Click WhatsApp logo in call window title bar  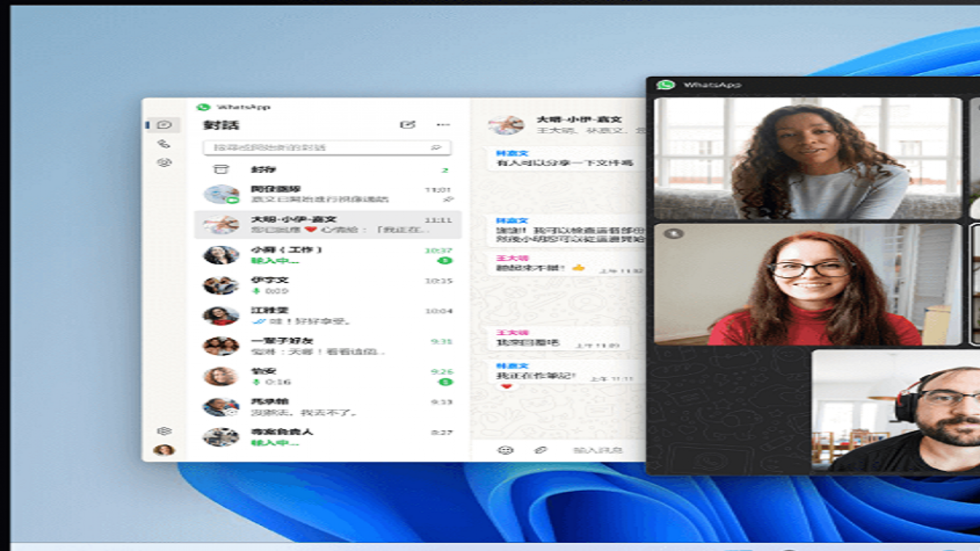click(x=666, y=85)
